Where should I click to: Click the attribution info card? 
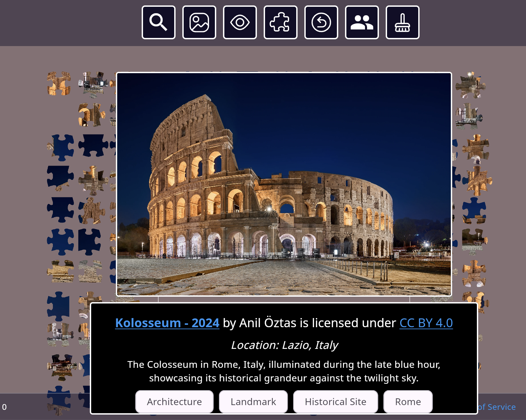pyautogui.click(x=284, y=345)
